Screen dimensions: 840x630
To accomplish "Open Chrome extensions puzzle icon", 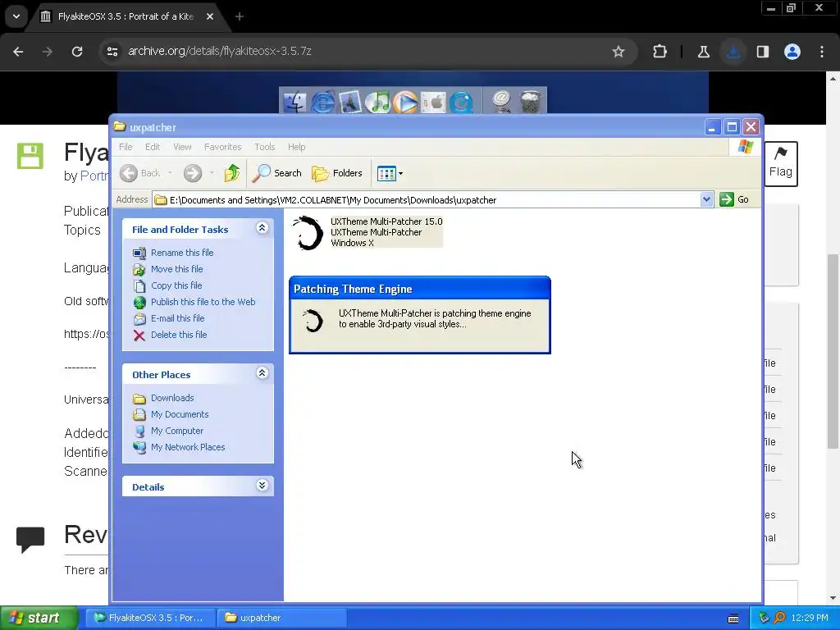I will pyautogui.click(x=660, y=52).
